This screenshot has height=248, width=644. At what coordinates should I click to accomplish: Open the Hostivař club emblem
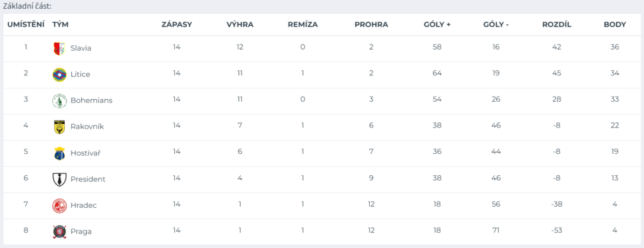pos(60,153)
